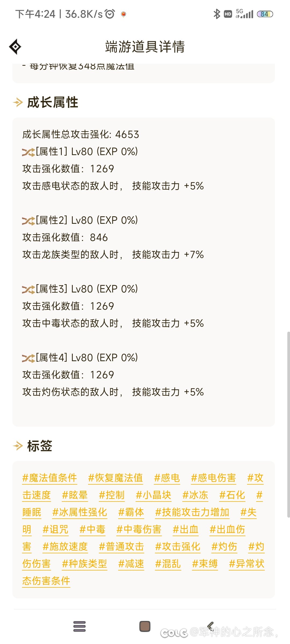Viewport: 290px width, 644px height.
Task: Tap the #冰属性强化 tag
Action: (80, 512)
